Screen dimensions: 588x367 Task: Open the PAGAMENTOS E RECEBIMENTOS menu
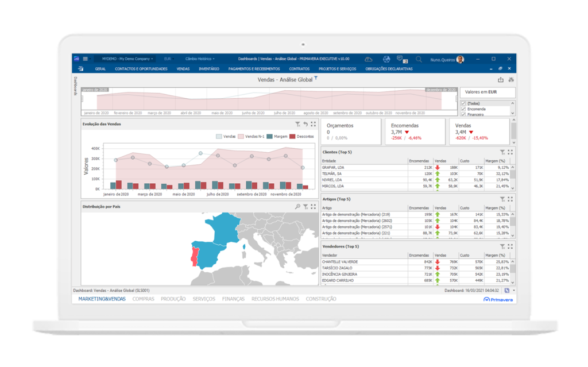tap(254, 69)
